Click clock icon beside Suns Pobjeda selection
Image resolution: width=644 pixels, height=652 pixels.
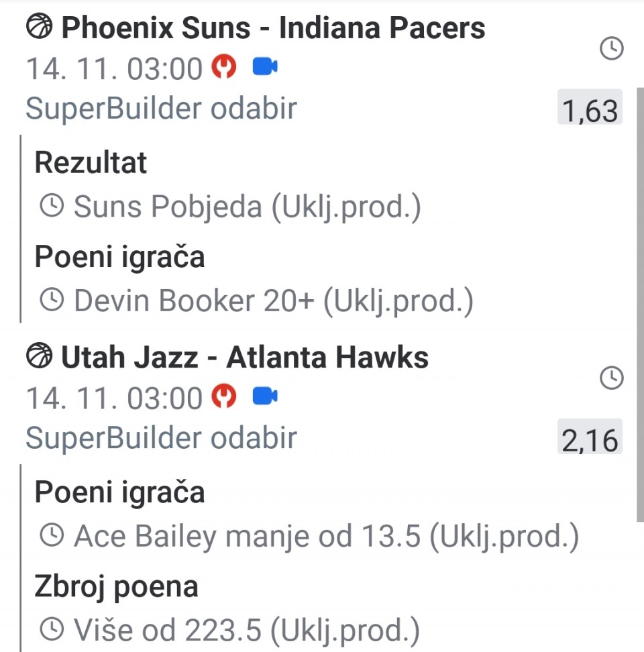coord(52,207)
